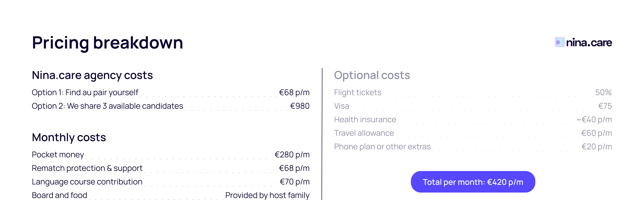Viewport: 644px width, 200px height.
Task: Click the Travel allowance label
Action: [x=364, y=133]
